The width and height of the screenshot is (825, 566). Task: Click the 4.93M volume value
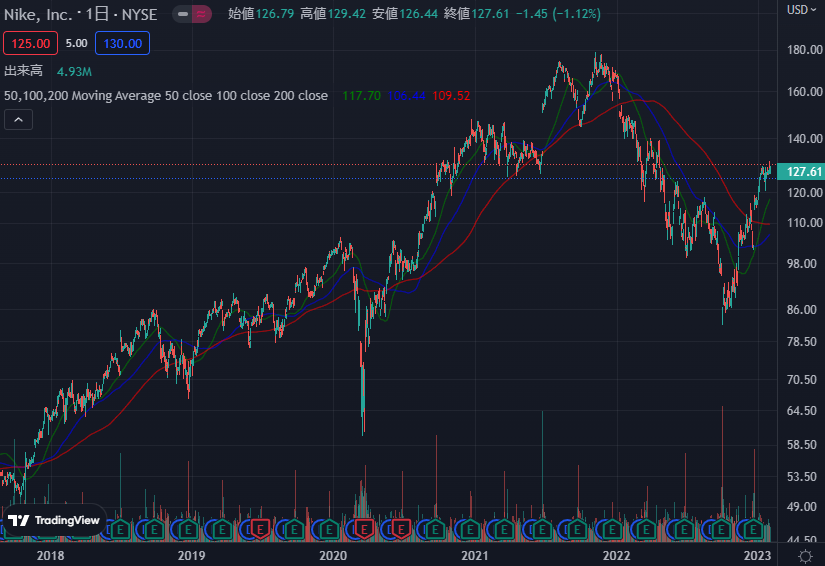pos(74,72)
